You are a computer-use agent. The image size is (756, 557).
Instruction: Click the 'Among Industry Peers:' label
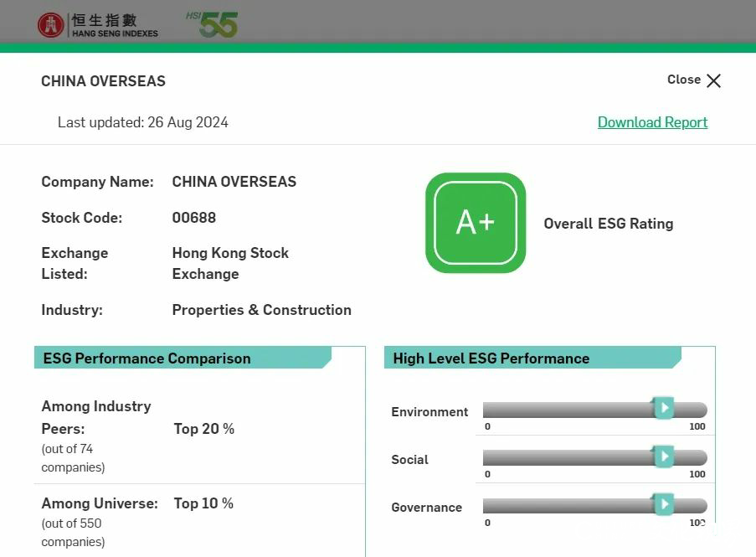96,418
